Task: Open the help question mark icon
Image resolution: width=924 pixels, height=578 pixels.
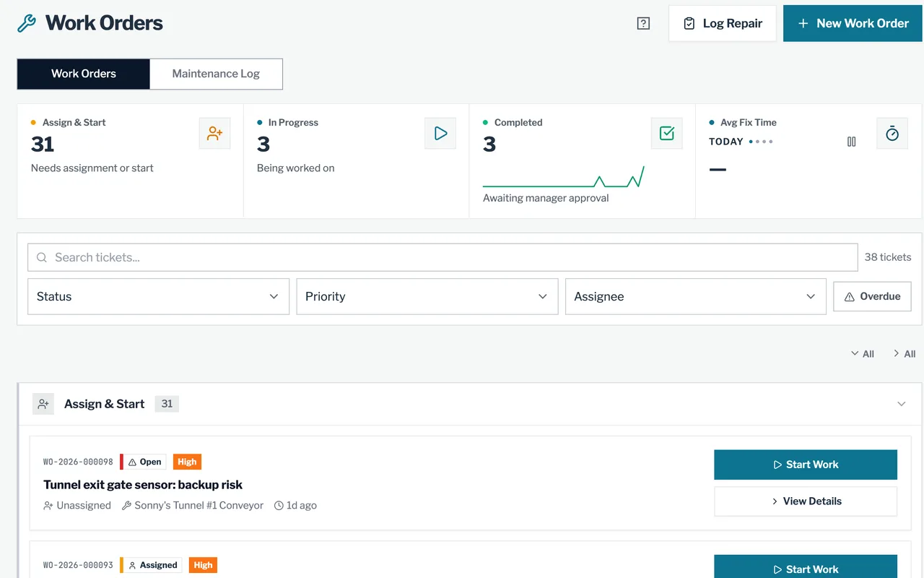Action: click(x=644, y=23)
